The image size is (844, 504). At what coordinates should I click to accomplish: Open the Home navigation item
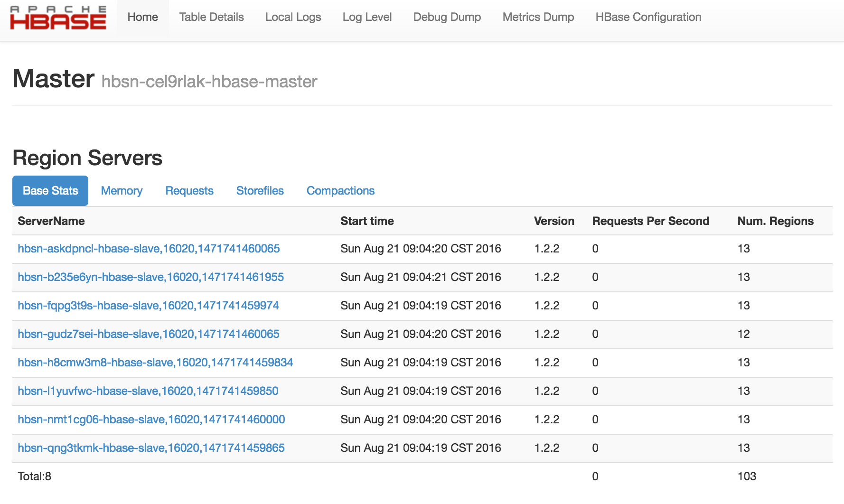(142, 17)
